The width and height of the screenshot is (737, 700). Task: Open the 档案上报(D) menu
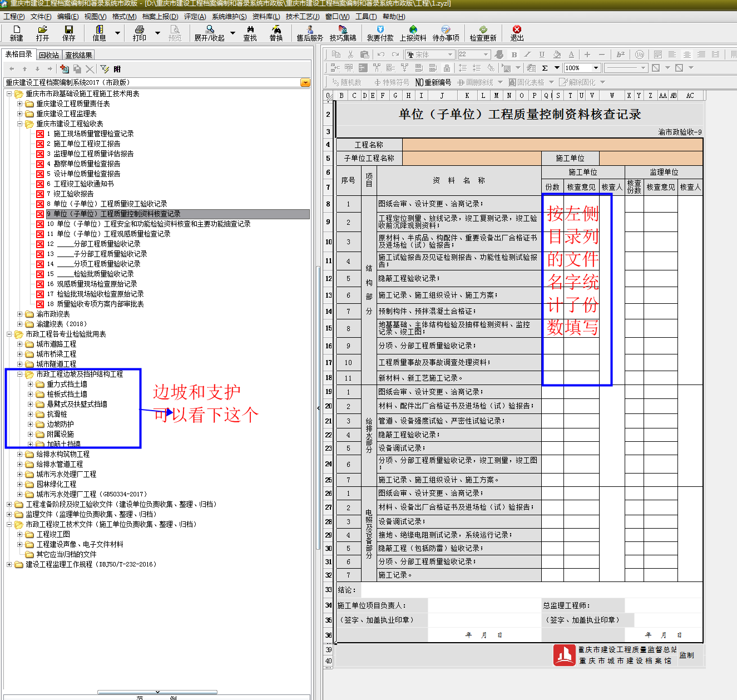pyautogui.click(x=160, y=17)
